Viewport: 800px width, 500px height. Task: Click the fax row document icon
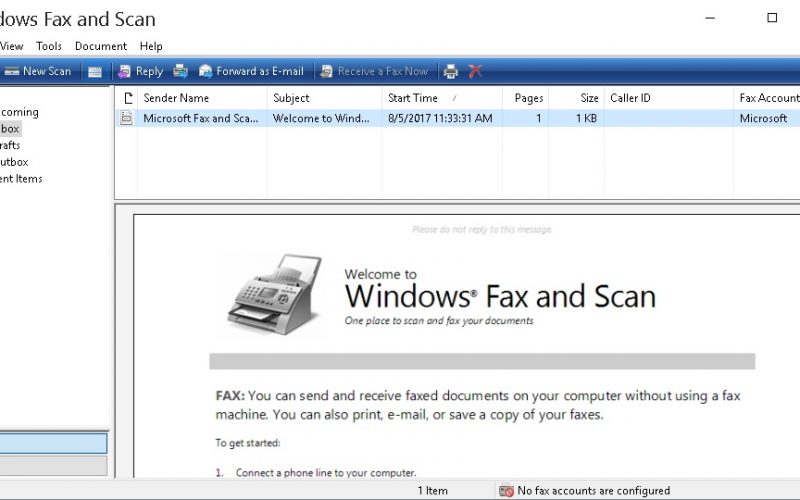[x=127, y=118]
